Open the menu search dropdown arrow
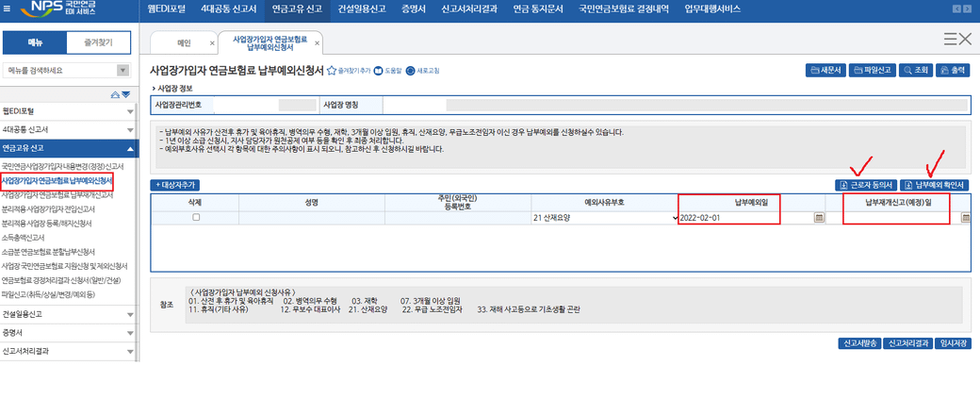The height and width of the screenshot is (399, 980). (x=122, y=71)
